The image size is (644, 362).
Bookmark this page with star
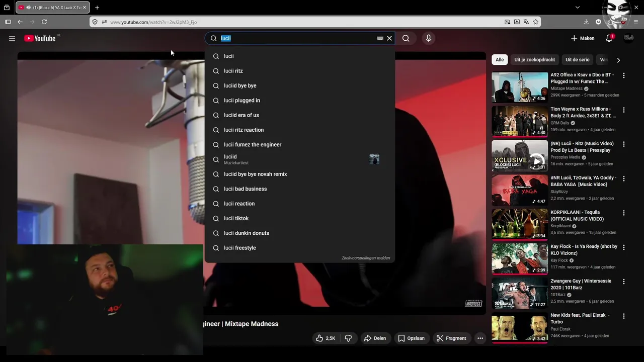pos(536,22)
